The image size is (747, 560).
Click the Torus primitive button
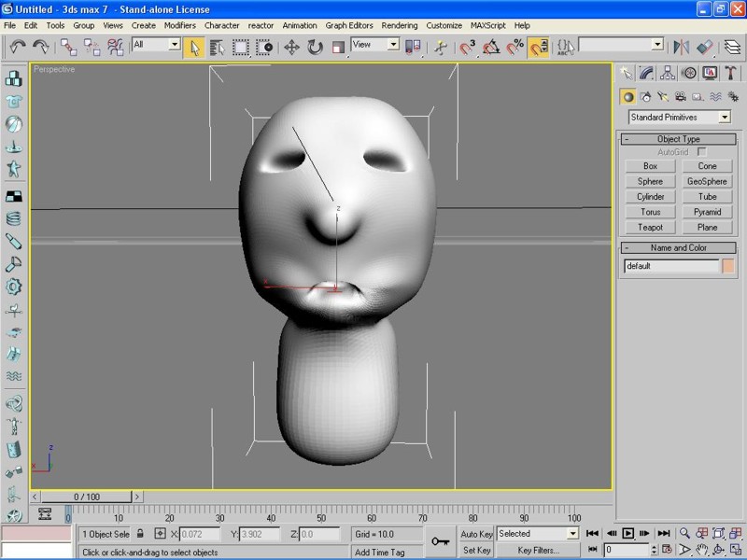650,212
